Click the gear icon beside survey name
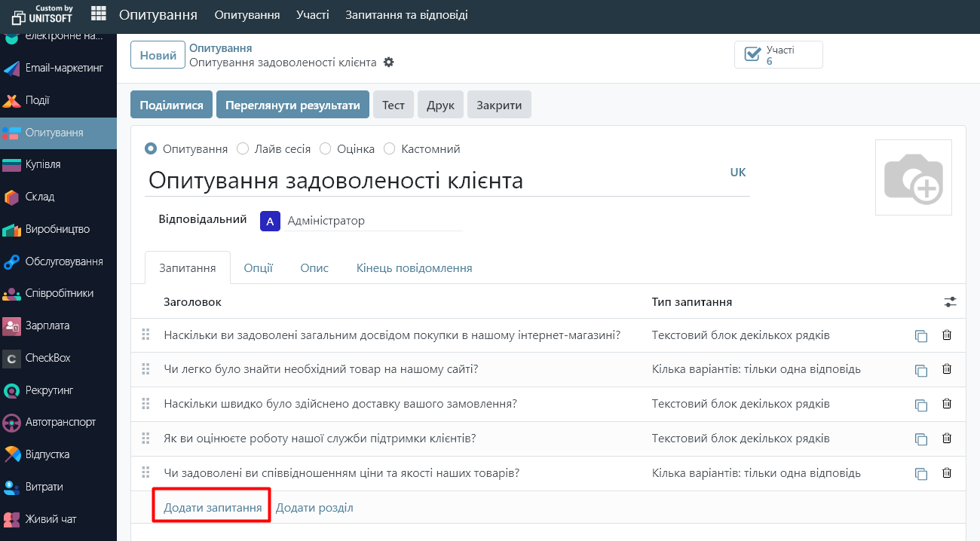 (x=389, y=63)
